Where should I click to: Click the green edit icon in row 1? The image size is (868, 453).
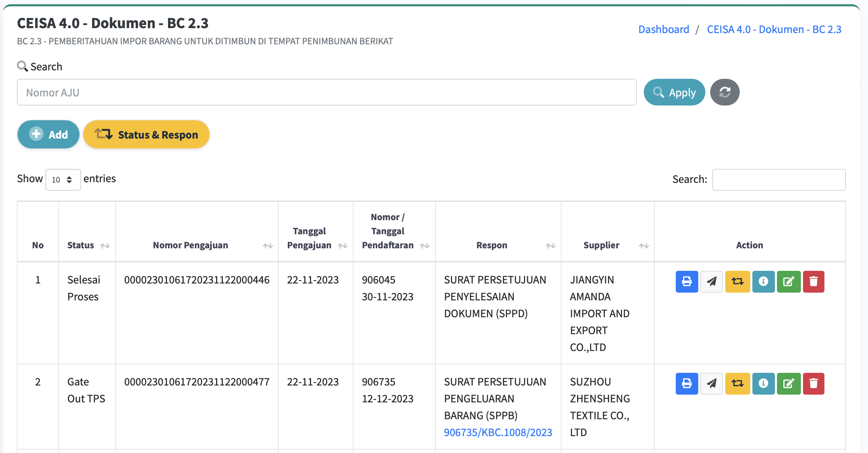coord(788,281)
